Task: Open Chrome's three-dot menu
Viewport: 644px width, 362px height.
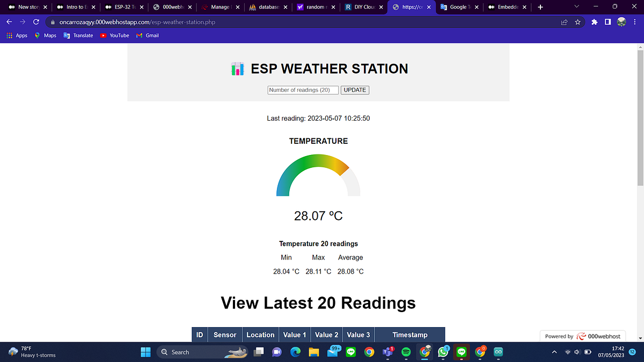Action: 635,22
